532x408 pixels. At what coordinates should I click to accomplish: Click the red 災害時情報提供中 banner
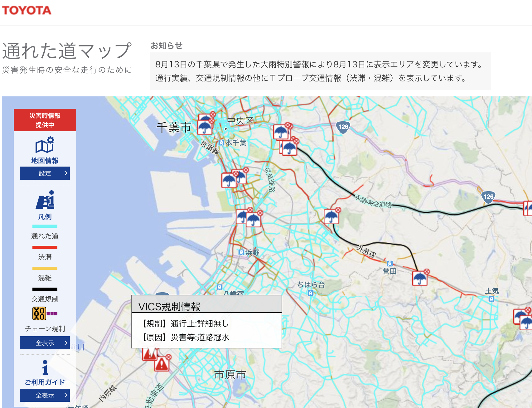(x=45, y=120)
